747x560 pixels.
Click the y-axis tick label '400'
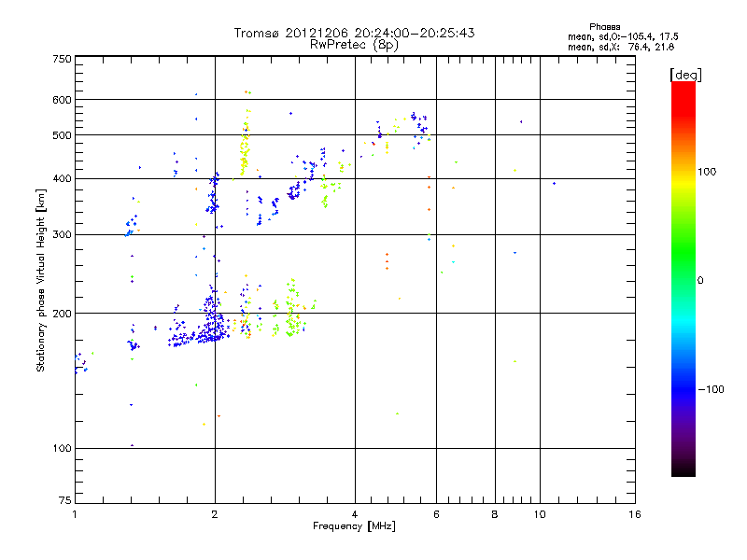click(63, 179)
